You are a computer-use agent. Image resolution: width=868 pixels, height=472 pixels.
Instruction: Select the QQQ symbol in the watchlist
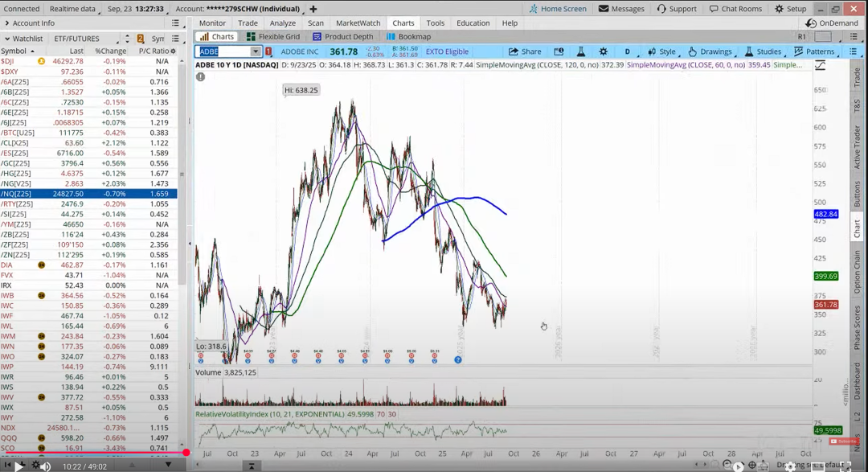tap(8, 437)
